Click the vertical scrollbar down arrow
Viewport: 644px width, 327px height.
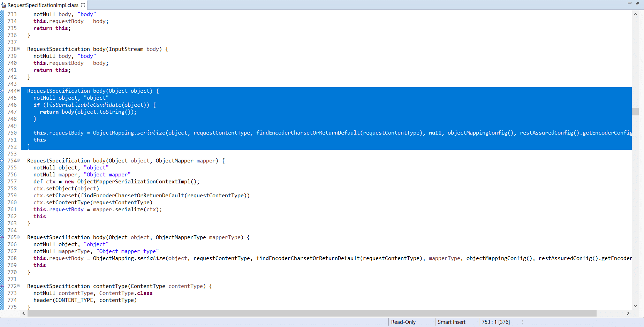click(x=635, y=306)
